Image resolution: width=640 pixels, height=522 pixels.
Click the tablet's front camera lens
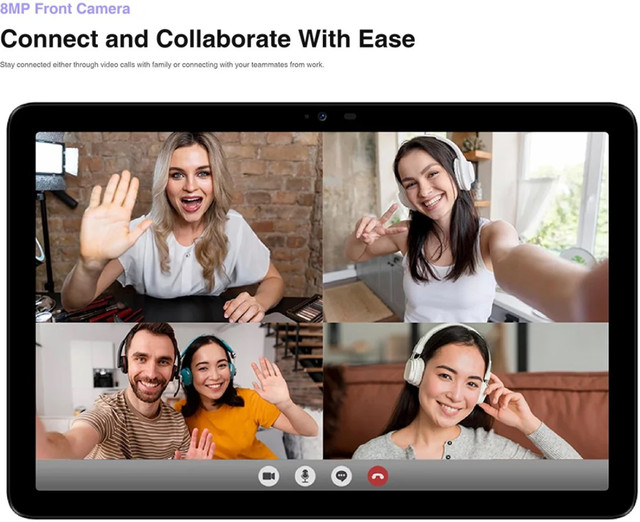coord(323,117)
